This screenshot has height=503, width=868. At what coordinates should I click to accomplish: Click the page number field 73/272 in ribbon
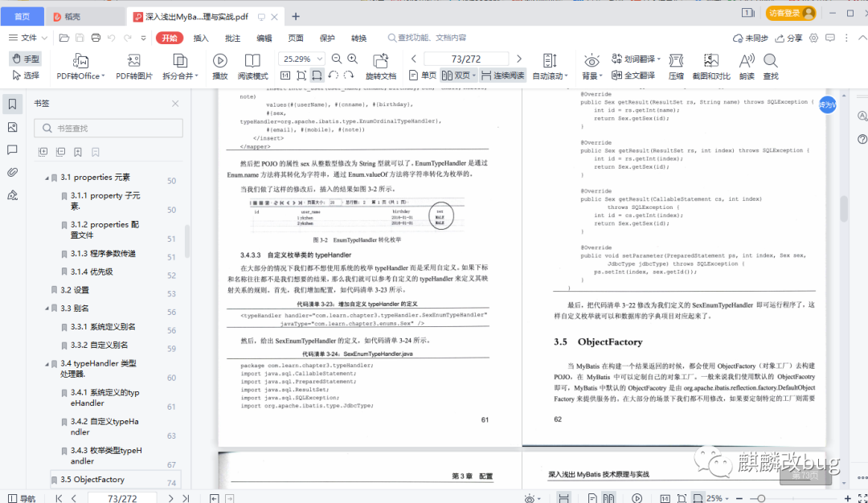coord(466,59)
